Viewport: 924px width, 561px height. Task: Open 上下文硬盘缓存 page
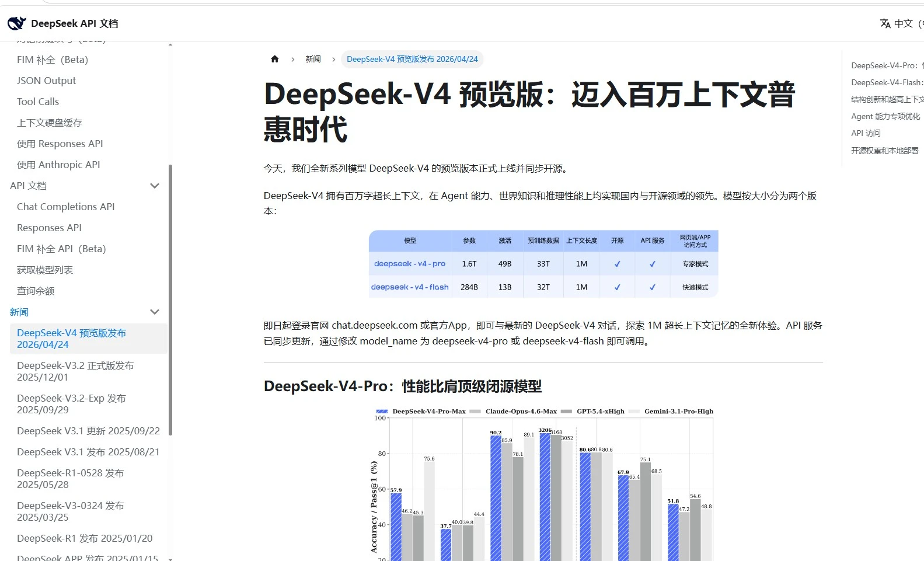pyautogui.click(x=50, y=123)
